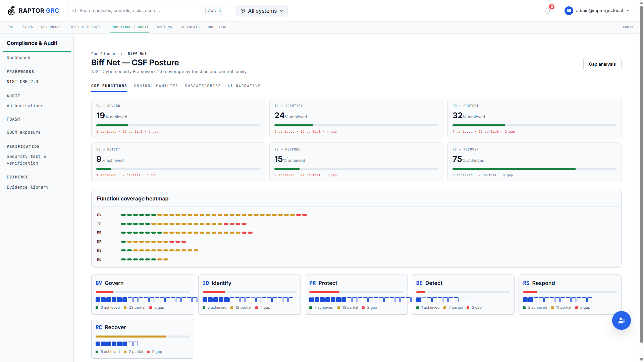Viewport: 644px width, 362px height.
Task: Switch to Subcategories tab
Action: click(x=203, y=86)
